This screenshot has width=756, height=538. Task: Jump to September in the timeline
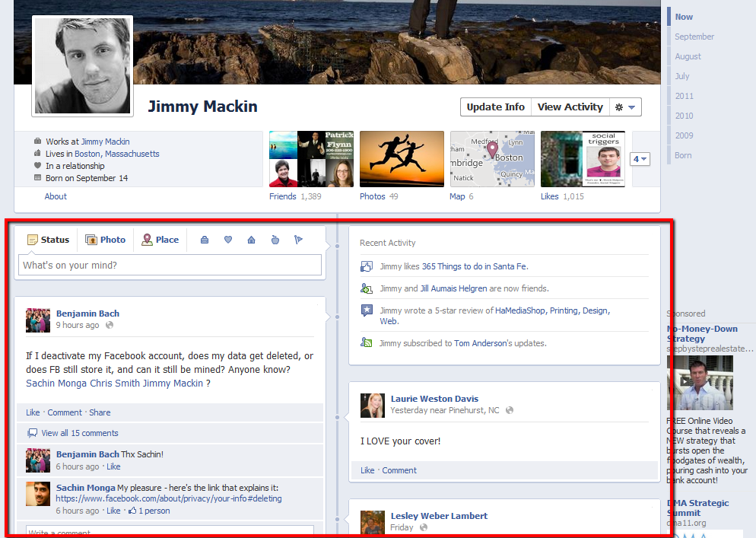coord(694,37)
